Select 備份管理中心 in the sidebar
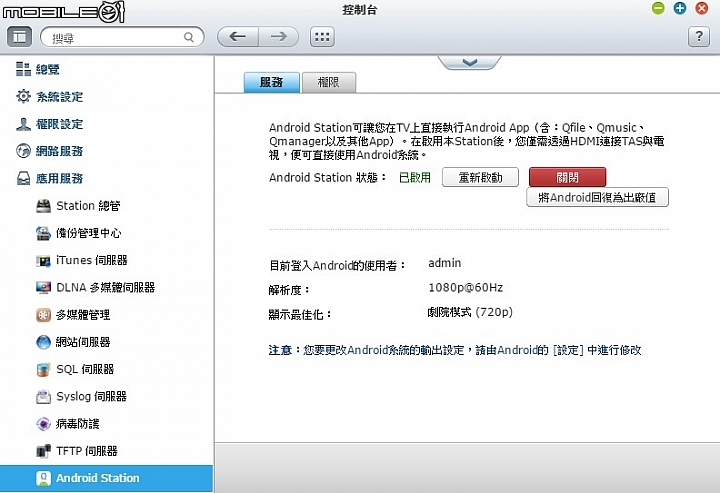 pos(89,233)
